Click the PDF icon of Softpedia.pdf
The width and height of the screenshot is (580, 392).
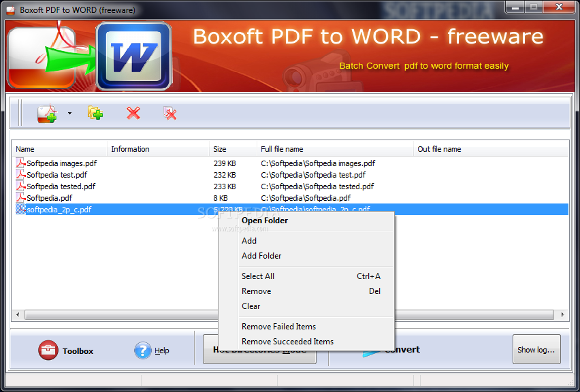click(x=20, y=197)
